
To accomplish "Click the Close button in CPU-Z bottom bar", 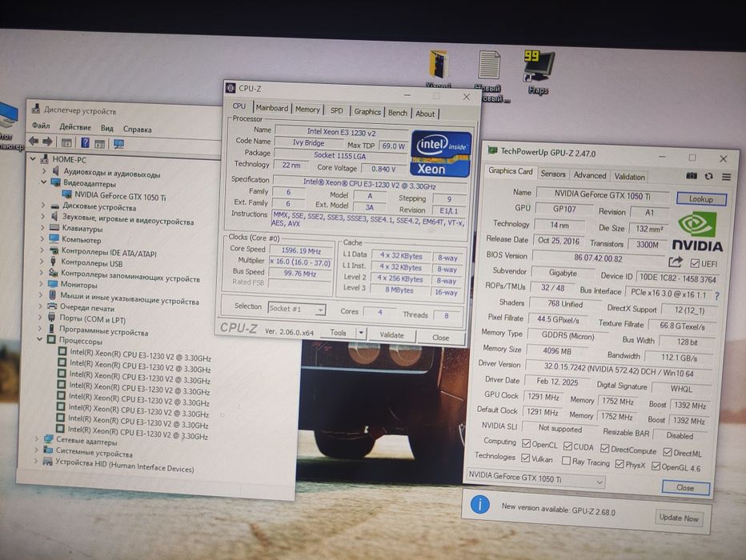I will point(440,337).
